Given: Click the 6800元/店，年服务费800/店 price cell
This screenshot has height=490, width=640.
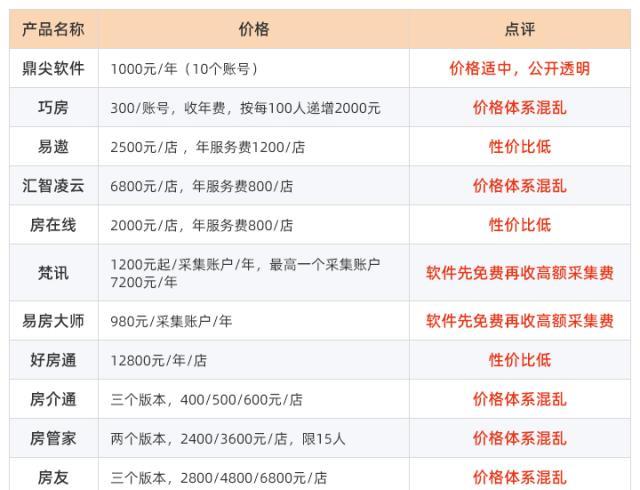Looking at the screenshot, I should click(254, 186).
